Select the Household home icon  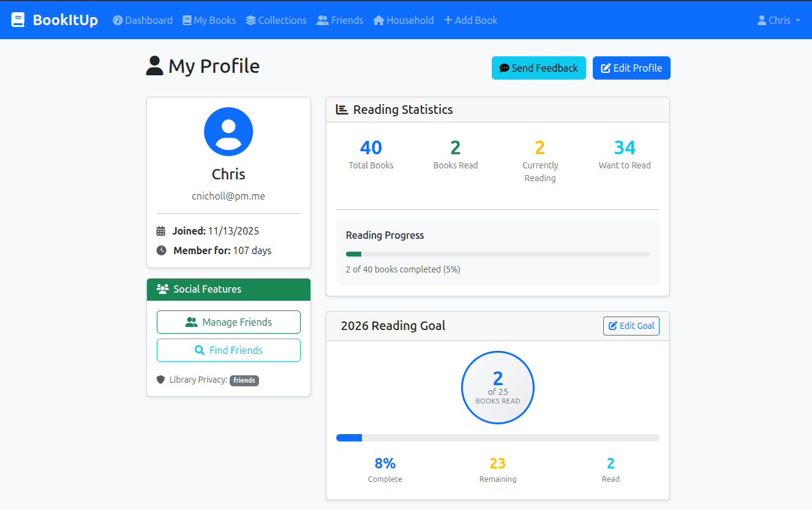coord(379,20)
